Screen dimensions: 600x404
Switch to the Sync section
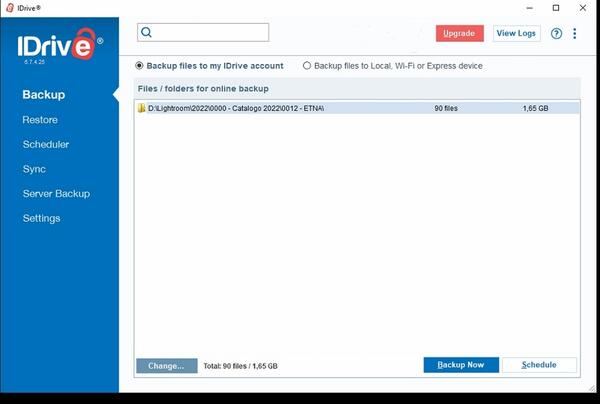tap(34, 169)
